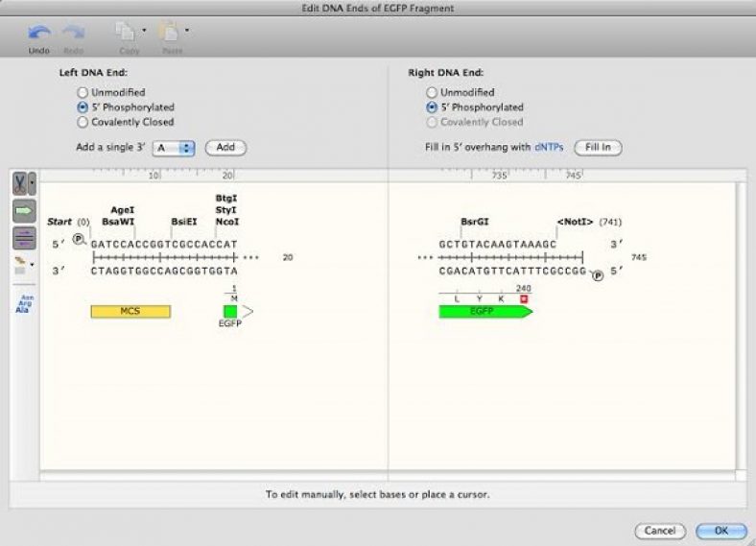Click the BsaWI enzyme label
The height and width of the screenshot is (546, 756).
tap(118, 222)
